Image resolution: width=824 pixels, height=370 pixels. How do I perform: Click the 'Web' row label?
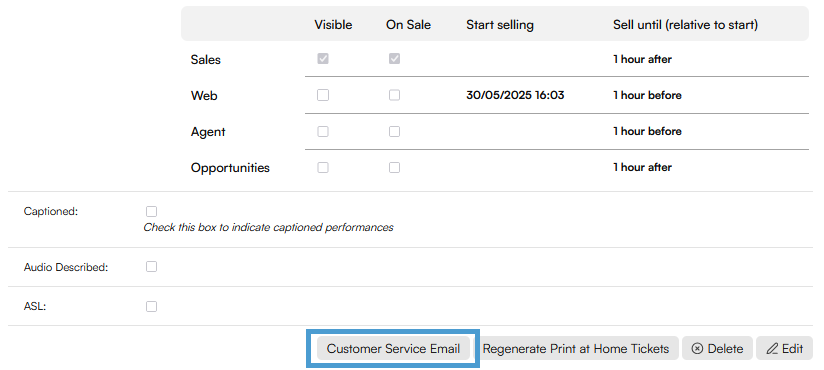pyautogui.click(x=204, y=96)
